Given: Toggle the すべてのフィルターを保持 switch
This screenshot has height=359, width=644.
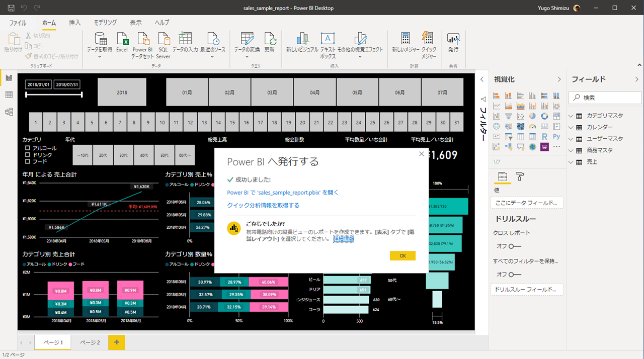Looking at the screenshot, I should point(515,275).
